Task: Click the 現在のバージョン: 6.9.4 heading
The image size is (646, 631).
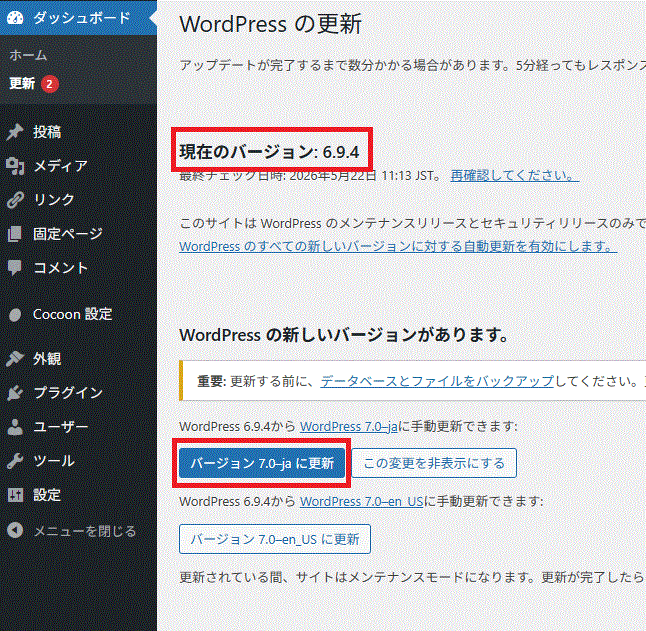Action: coord(269,152)
